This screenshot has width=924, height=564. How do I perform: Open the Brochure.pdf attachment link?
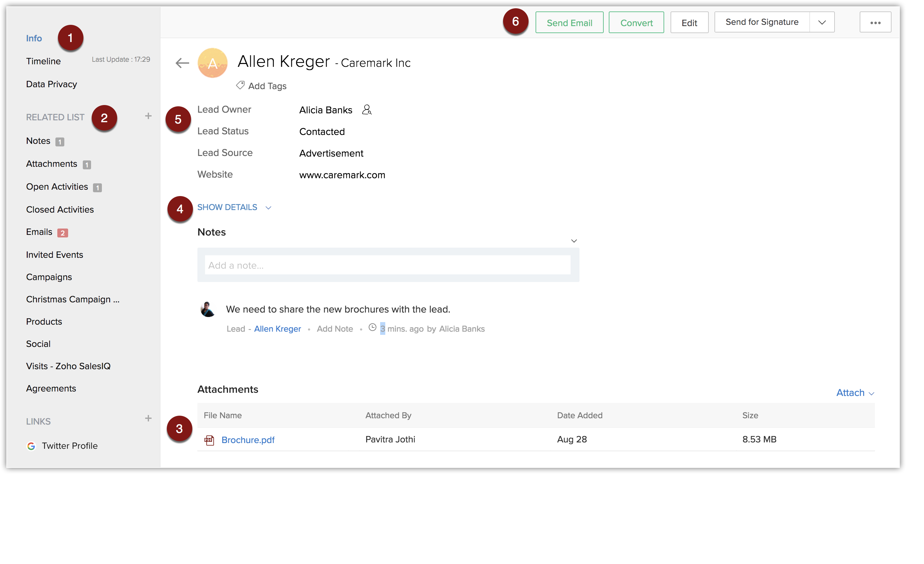click(248, 440)
